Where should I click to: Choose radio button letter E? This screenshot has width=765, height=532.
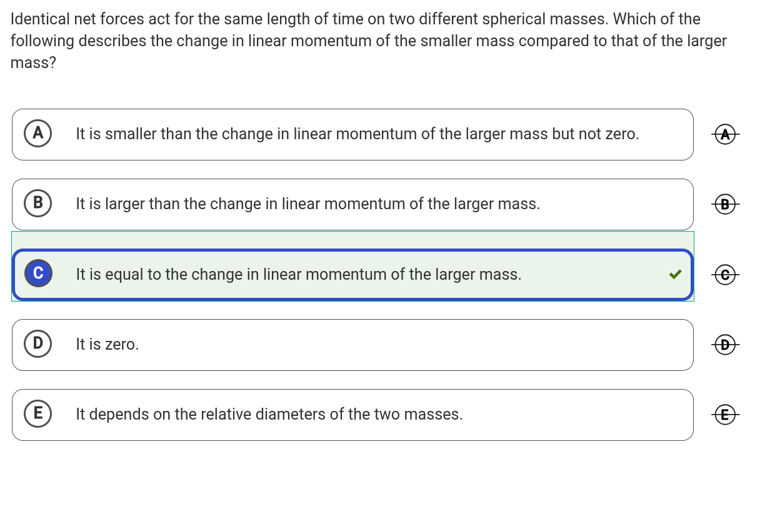click(38, 413)
